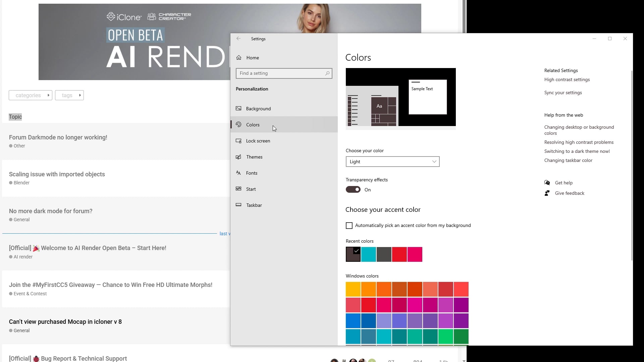Image resolution: width=644 pixels, height=362 pixels.
Task: Open High contrast settings link
Action: pyautogui.click(x=567, y=79)
